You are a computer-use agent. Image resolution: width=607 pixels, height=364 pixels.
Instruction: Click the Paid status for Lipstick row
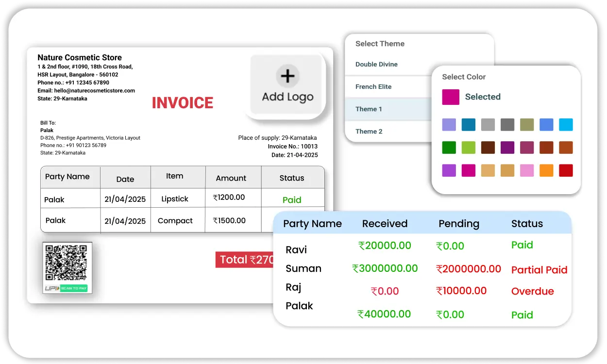[292, 199]
